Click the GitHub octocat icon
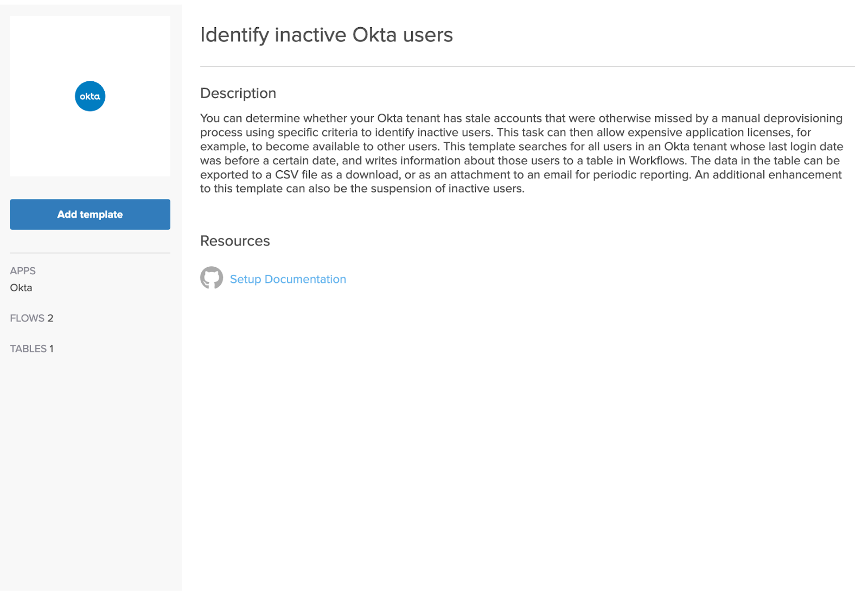 pyautogui.click(x=212, y=278)
